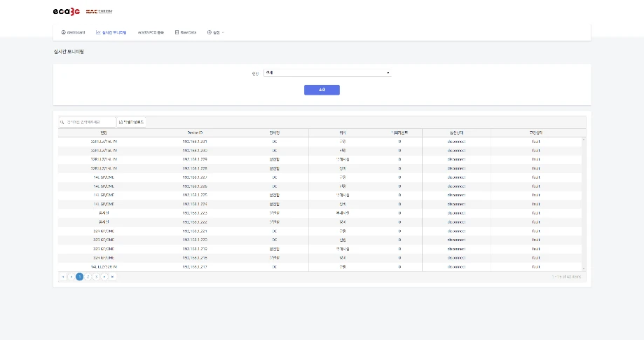Go to last page of the table
This screenshot has width=644, height=340.
(x=113, y=277)
